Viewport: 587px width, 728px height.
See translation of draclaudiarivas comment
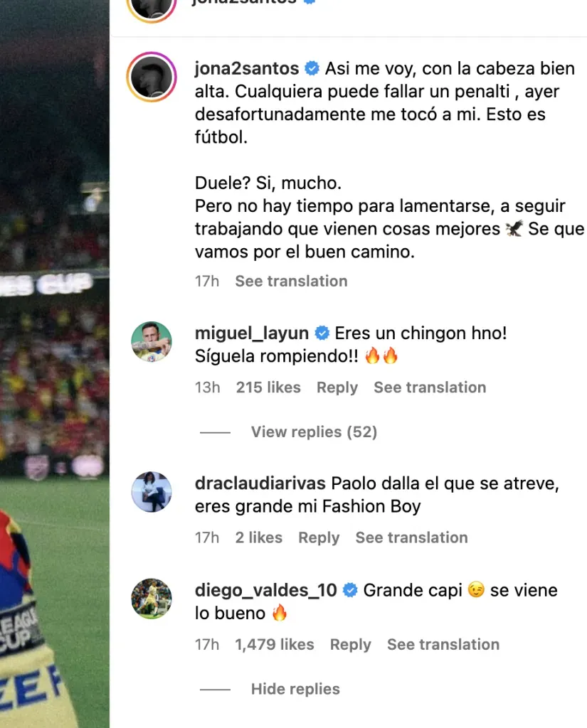click(x=412, y=537)
